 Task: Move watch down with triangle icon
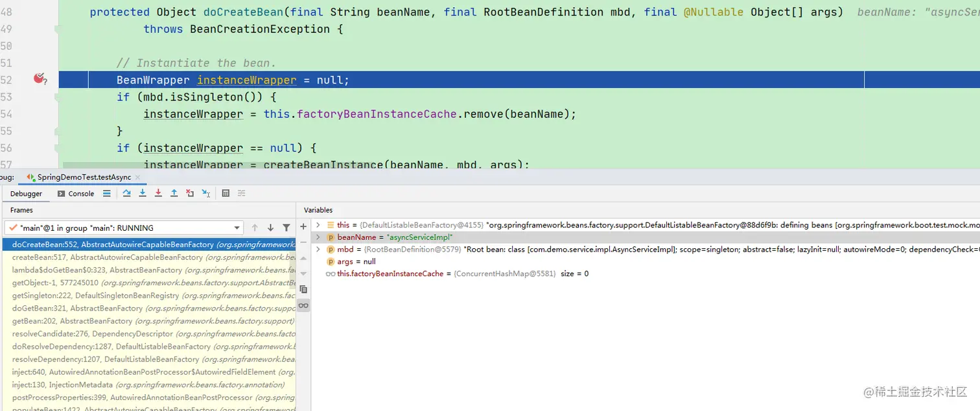coord(303,274)
